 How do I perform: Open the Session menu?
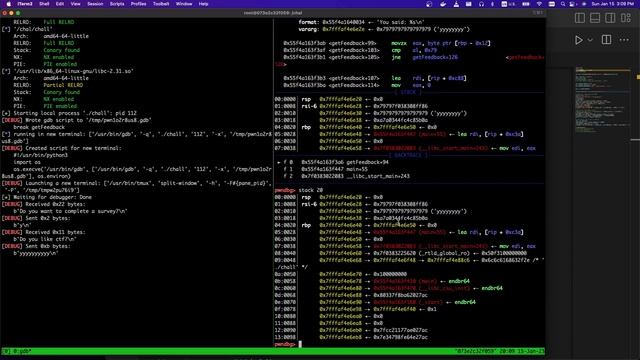95,4
